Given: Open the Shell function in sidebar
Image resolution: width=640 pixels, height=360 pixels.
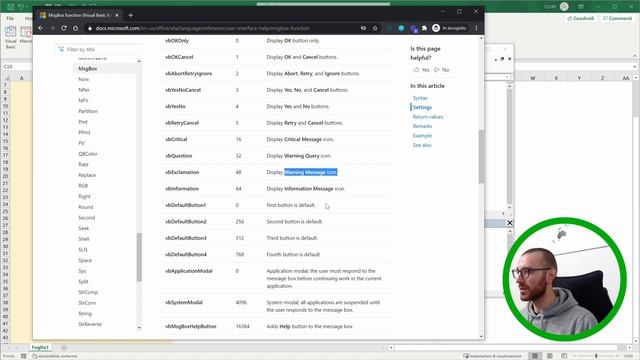Looking at the screenshot, I should (84, 239).
